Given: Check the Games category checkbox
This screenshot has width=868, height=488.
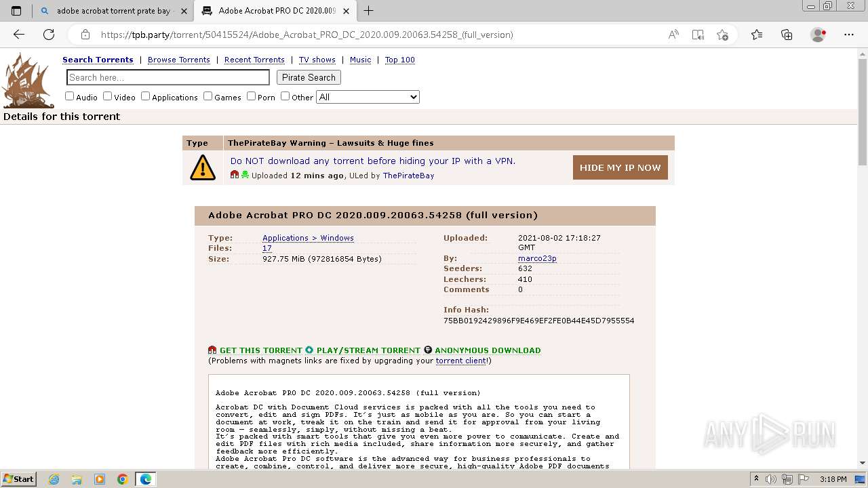Looking at the screenshot, I should [208, 96].
